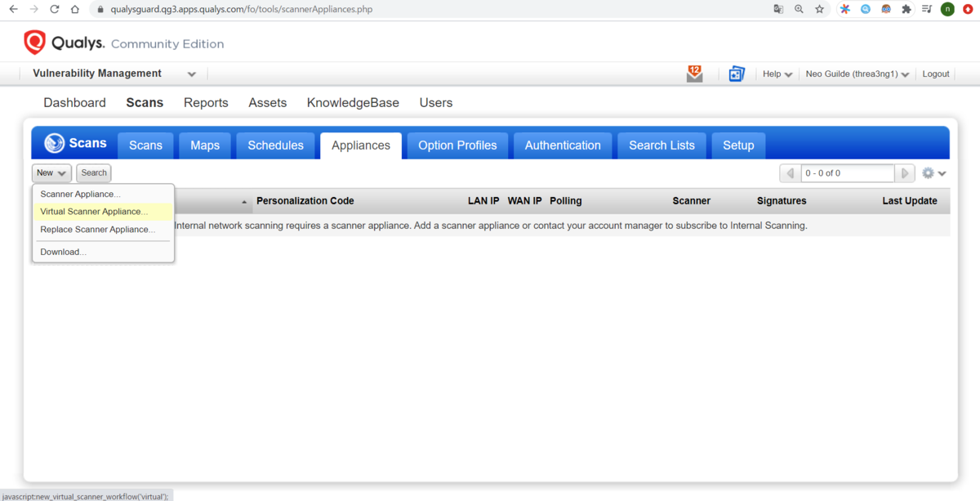Switch to the Scans sub-tab
The height and width of the screenshot is (501, 980).
click(x=145, y=145)
